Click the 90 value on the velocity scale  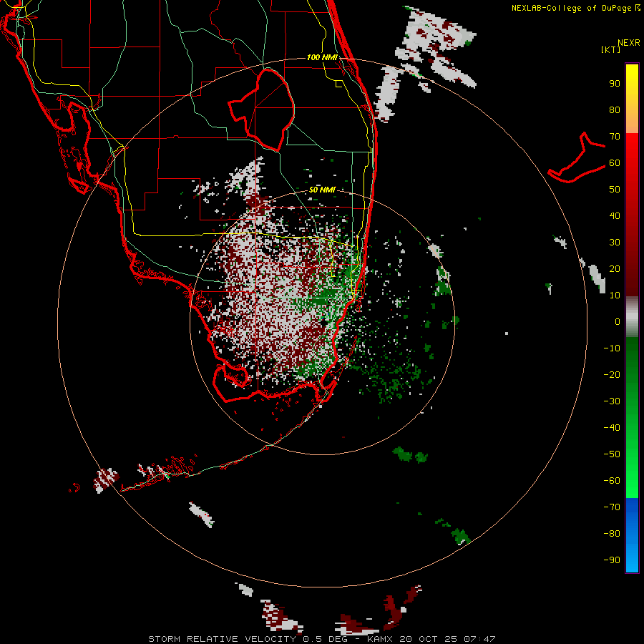pos(615,84)
